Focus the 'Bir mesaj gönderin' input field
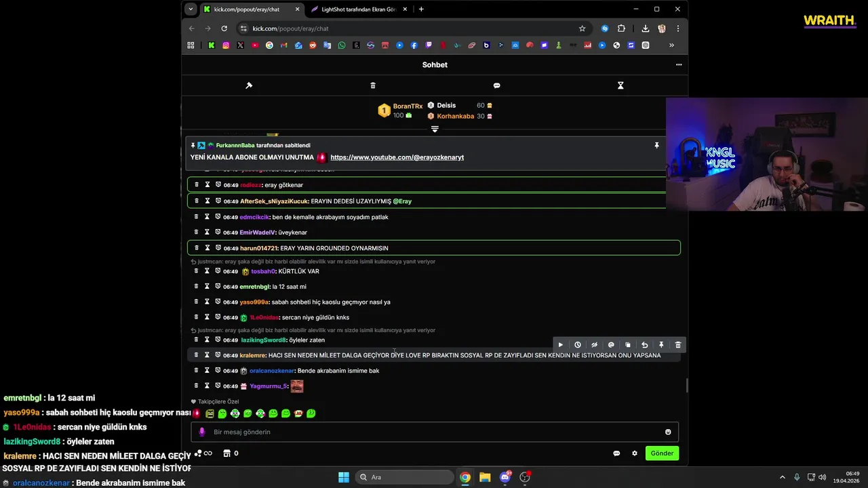Image resolution: width=868 pixels, height=488 pixels. [x=434, y=432]
